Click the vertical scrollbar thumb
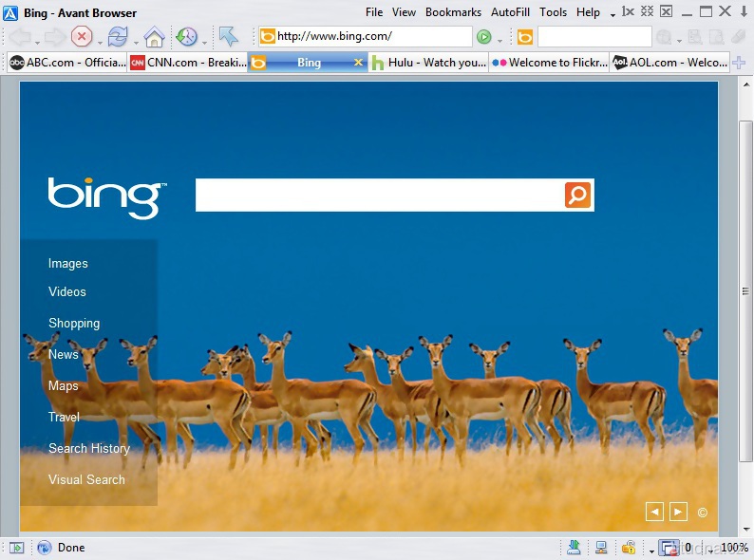754x560 pixels. coord(745,290)
